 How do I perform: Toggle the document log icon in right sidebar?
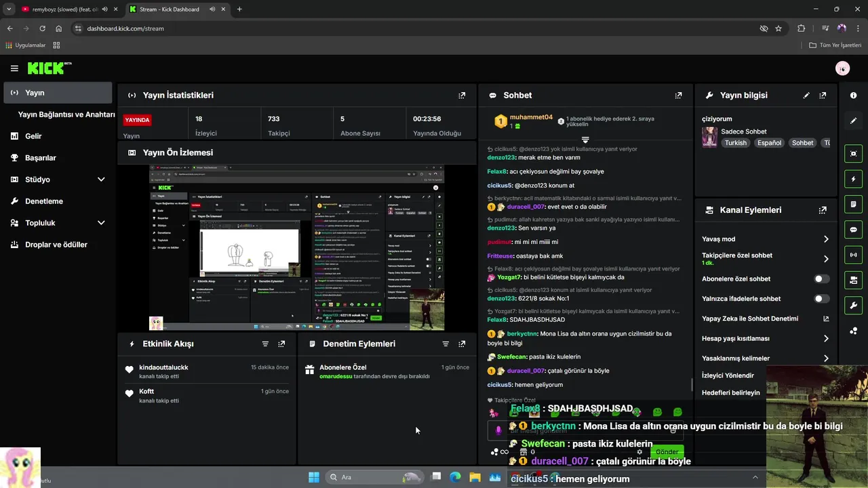click(854, 204)
